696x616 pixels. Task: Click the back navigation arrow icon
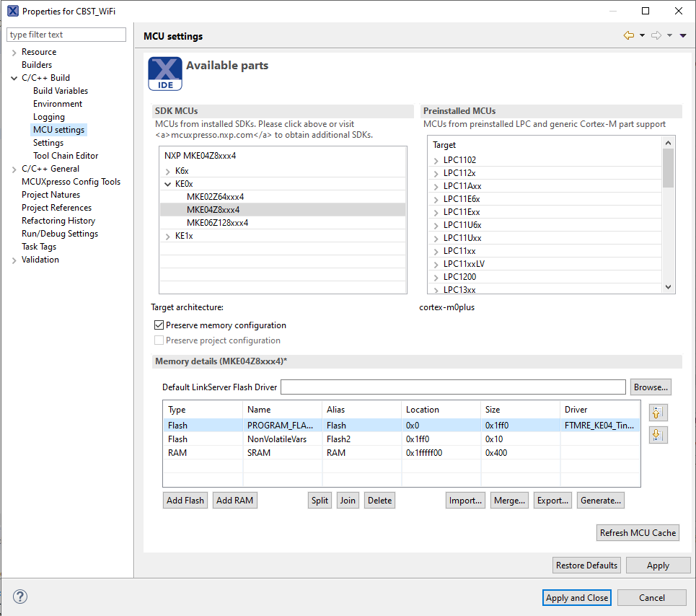click(628, 35)
